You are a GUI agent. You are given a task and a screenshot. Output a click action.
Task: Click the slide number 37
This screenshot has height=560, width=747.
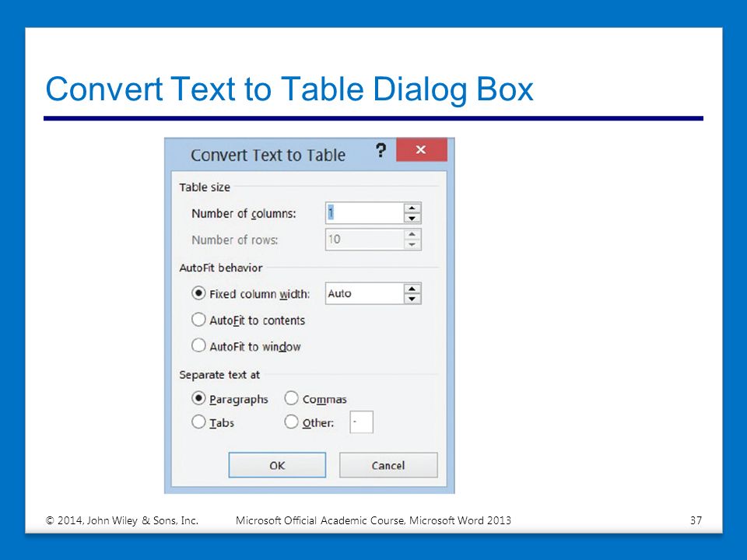pyautogui.click(x=696, y=520)
